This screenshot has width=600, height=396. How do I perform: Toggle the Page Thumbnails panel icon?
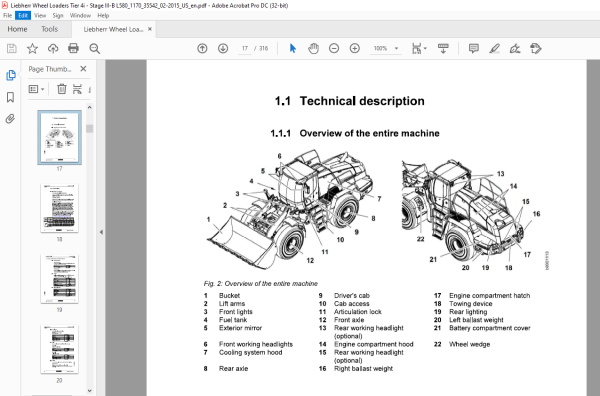coord(11,75)
